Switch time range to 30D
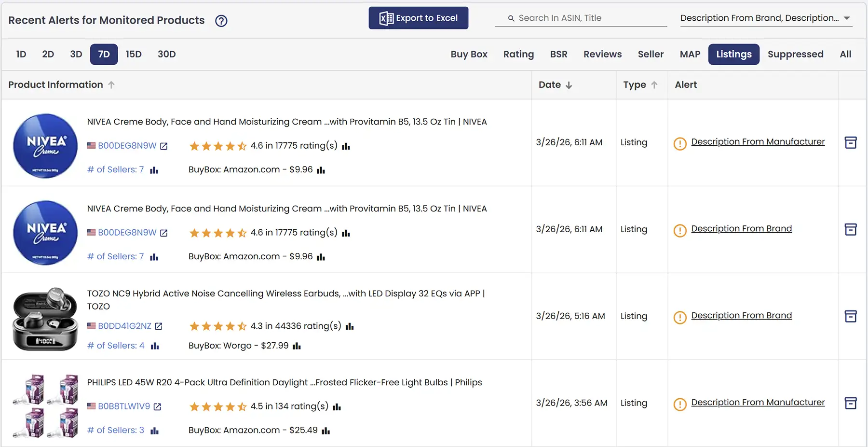This screenshot has width=868, height=447. [166, 54]
